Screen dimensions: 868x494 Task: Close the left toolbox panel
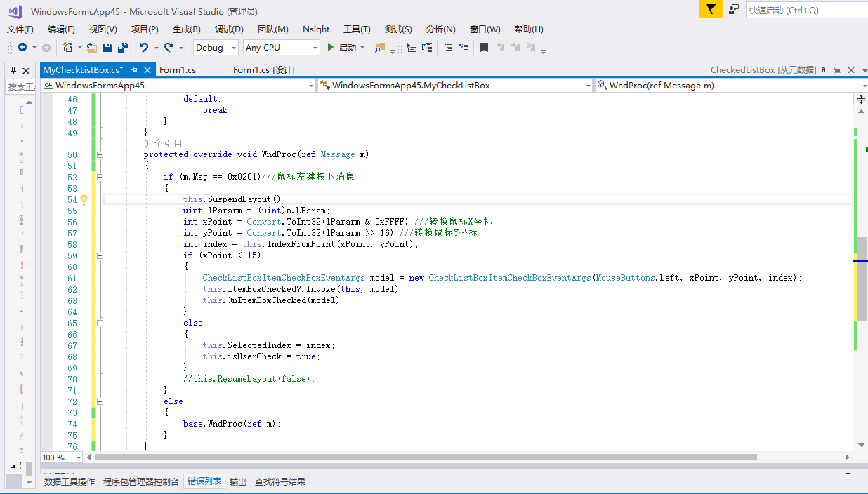[x=27, y=70]
